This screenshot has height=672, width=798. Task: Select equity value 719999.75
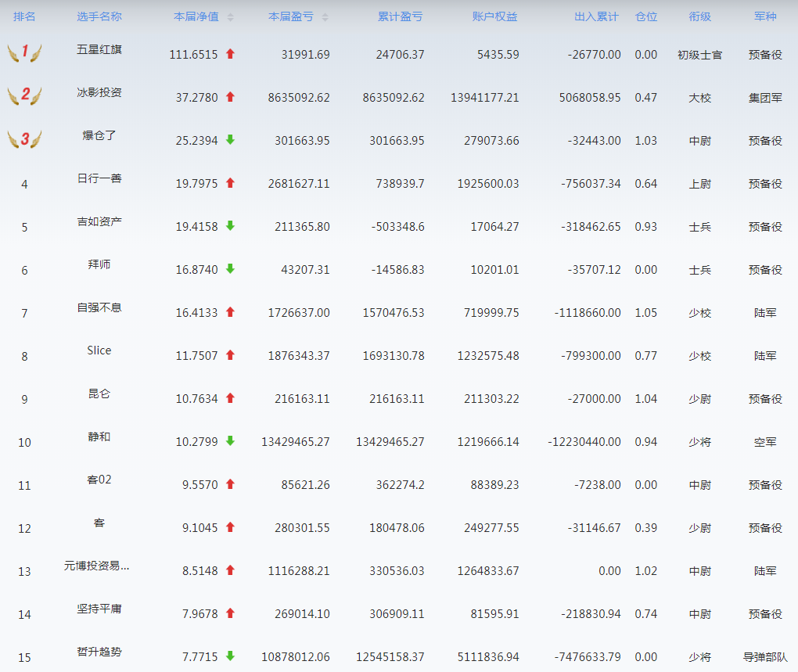(491, 313)
